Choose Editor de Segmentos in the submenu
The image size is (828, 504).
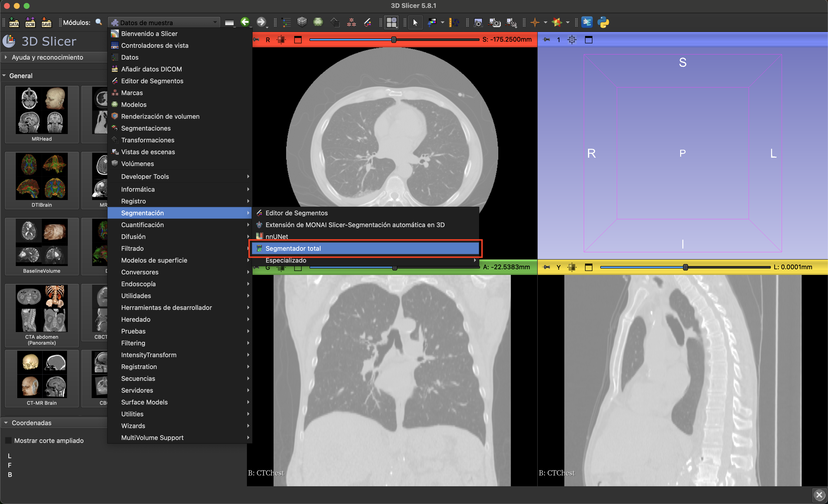click(x=296, y=213)
